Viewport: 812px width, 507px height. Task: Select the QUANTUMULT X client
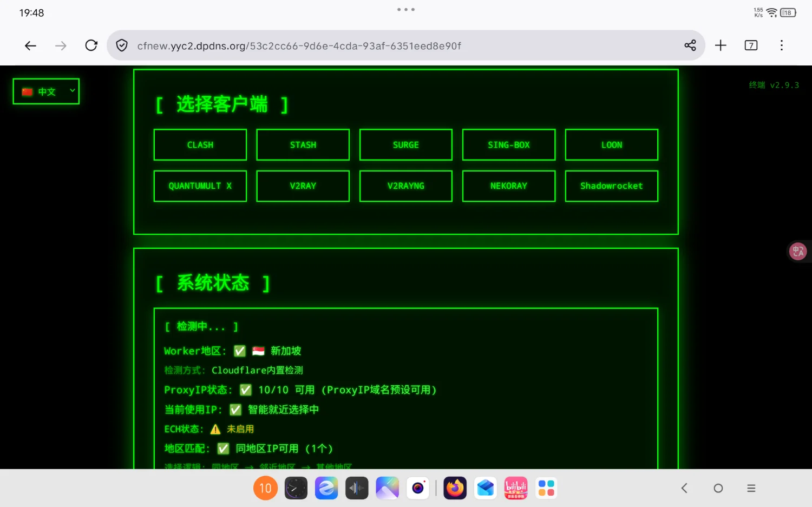pyautogui.click(x=200, y=186)
